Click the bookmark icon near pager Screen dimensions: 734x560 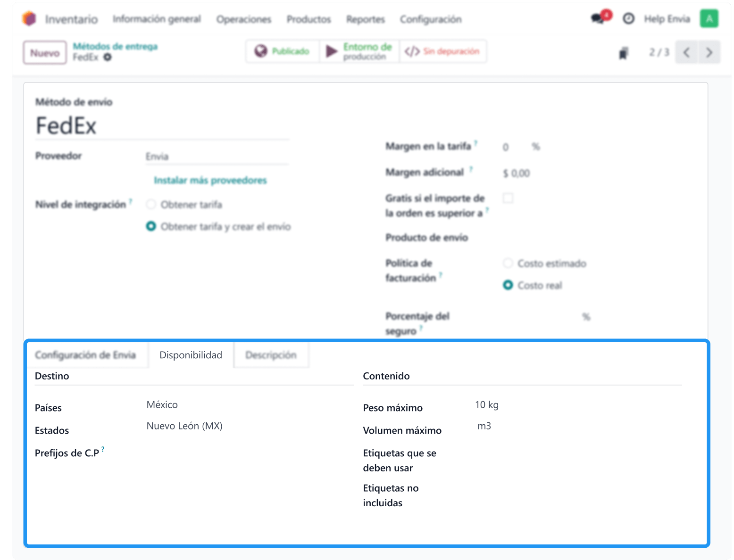[x=624, y=53]
